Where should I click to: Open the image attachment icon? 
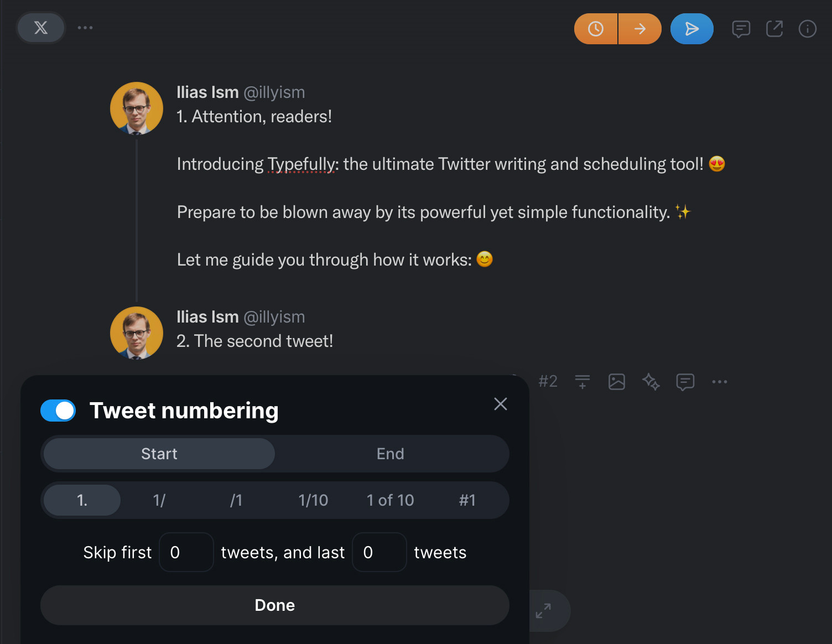pos(617,382)
